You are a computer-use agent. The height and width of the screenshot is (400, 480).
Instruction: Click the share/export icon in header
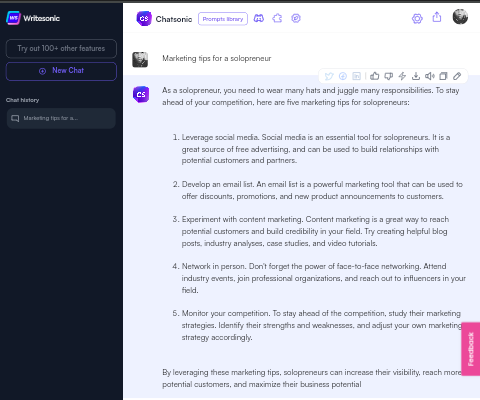point(437,17)
